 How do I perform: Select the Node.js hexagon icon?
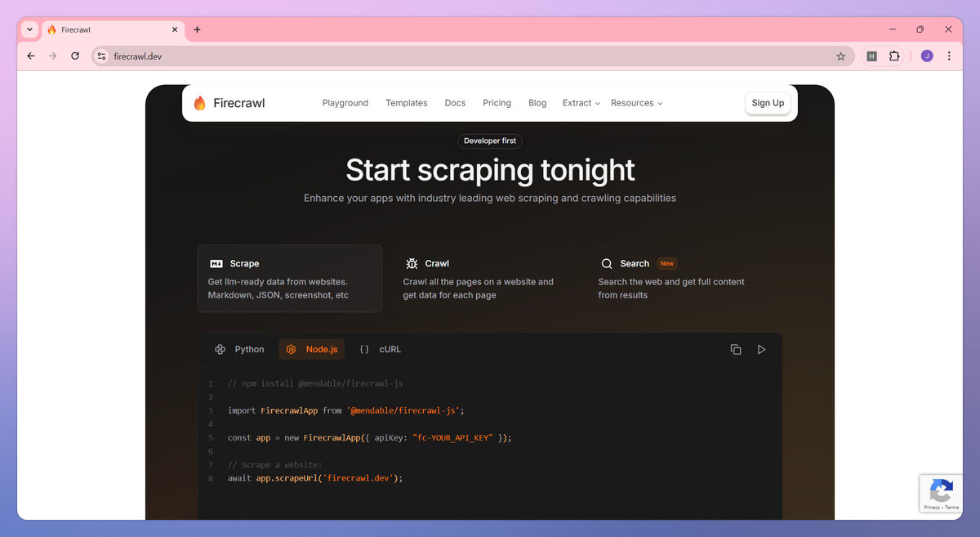click(x=292, y=348)
